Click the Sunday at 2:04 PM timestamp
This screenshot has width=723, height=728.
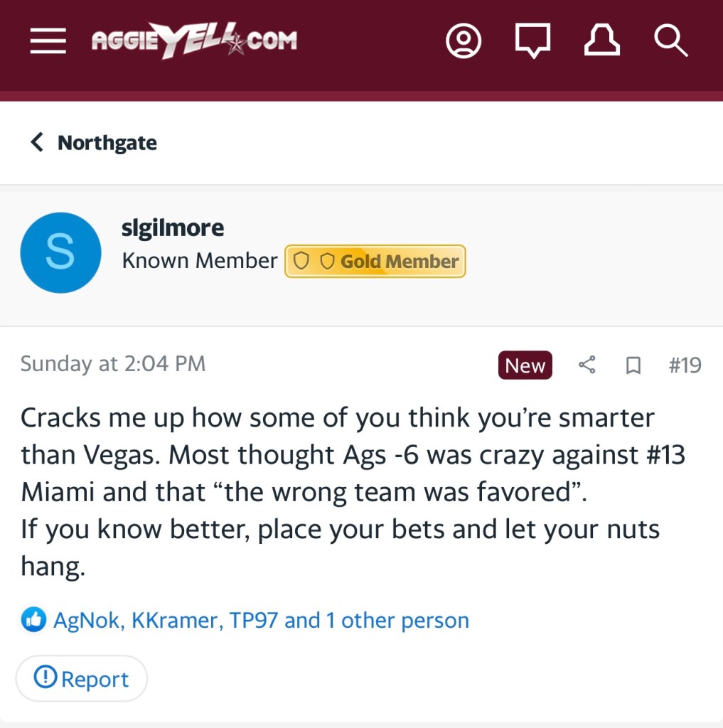pos(113,364)
